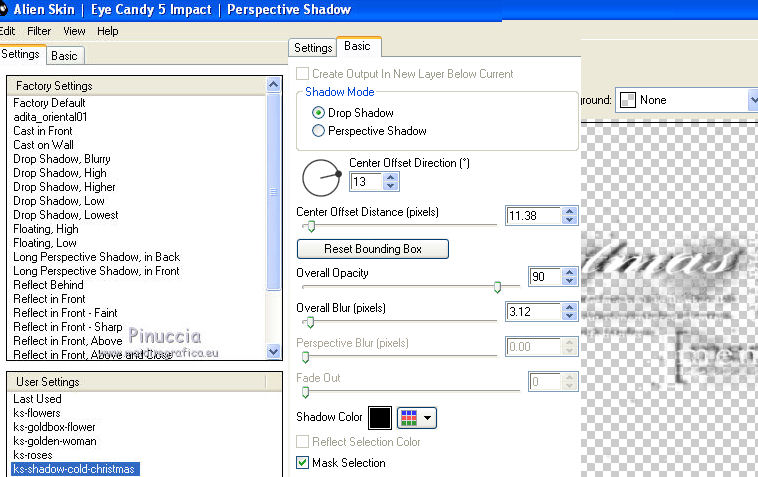
Task: Select Factory Default preset
Action: click(x=49, y=103)
